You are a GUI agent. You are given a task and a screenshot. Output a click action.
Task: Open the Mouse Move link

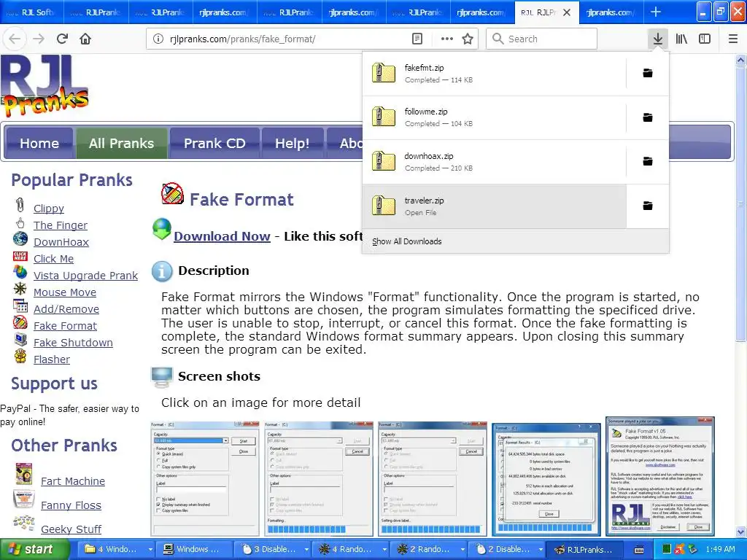(x=65, y=292)
